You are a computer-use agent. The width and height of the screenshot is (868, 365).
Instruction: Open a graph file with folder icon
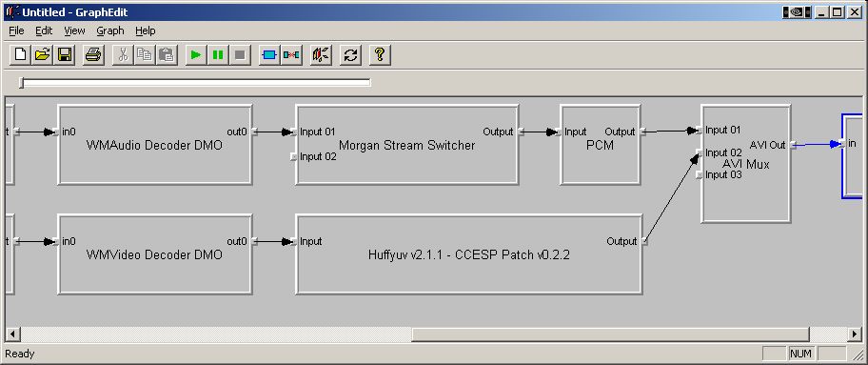tap(43, 55)
